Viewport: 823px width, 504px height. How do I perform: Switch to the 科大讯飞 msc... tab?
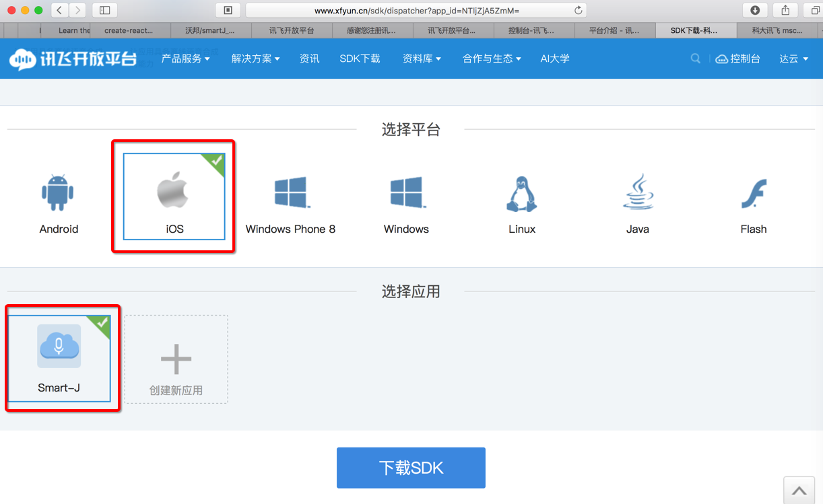pos(777,30)
